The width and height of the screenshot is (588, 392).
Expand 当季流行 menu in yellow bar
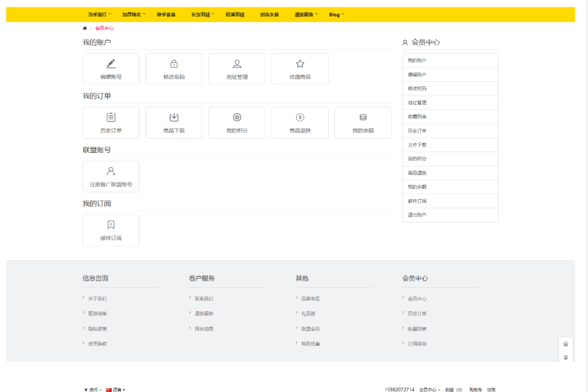(x=99, y=15)
